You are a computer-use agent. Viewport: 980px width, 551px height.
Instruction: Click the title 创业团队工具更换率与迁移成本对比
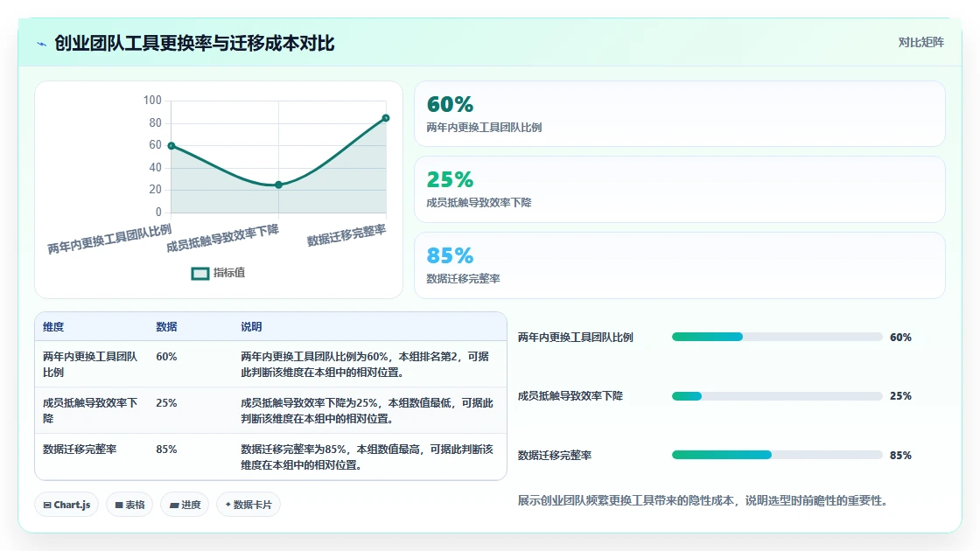(x=194, y=43)
